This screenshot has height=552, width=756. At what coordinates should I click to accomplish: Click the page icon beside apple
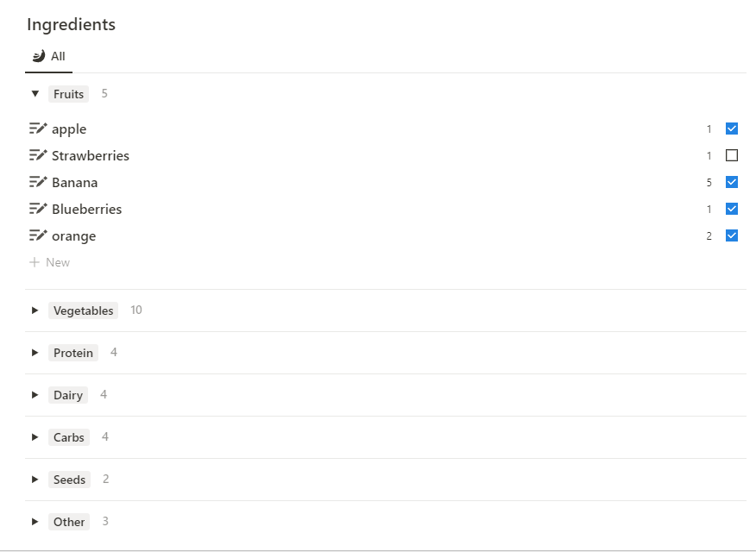click(x=38, y=129)
